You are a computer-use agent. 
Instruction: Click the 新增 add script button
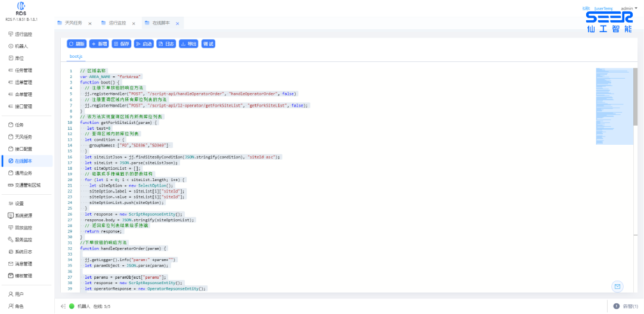pos(99,43)
